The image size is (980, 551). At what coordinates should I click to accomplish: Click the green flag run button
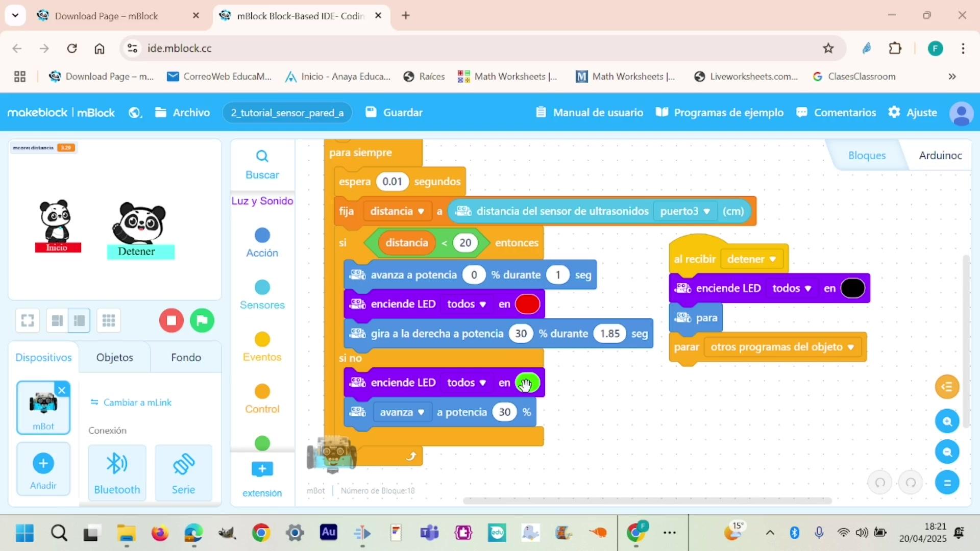[202, 320]
